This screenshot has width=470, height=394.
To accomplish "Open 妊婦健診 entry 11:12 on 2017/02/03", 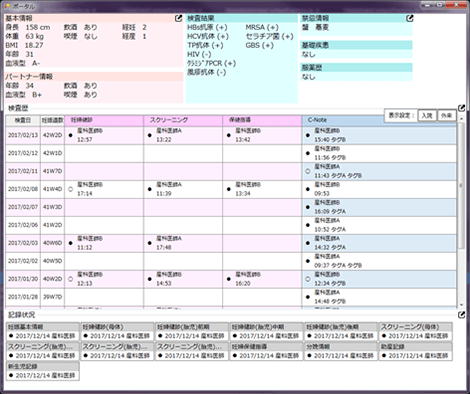I will tap(104, 243).
